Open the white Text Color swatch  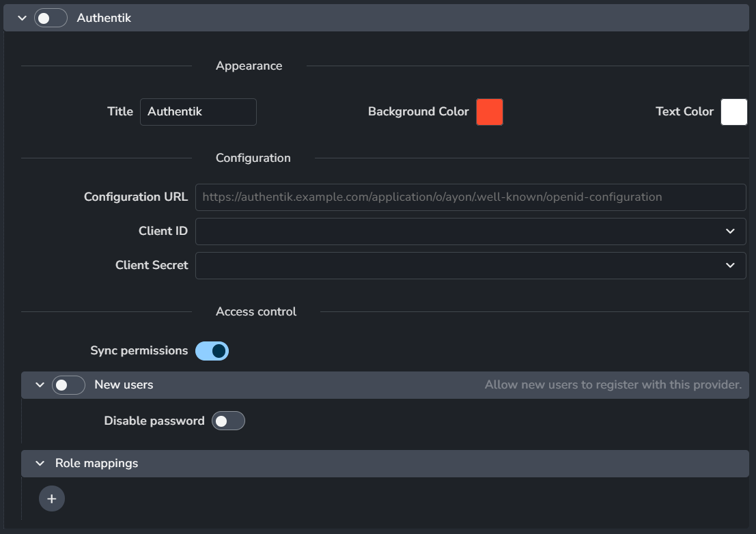pyautogui.click(x=733, y=112)
